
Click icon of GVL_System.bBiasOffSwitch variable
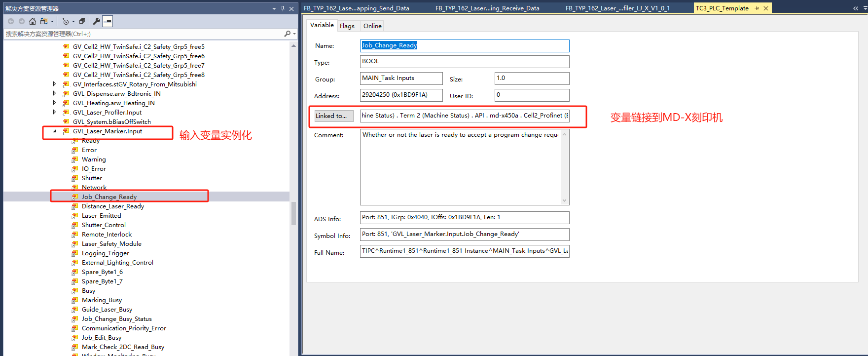coord(66,121)
